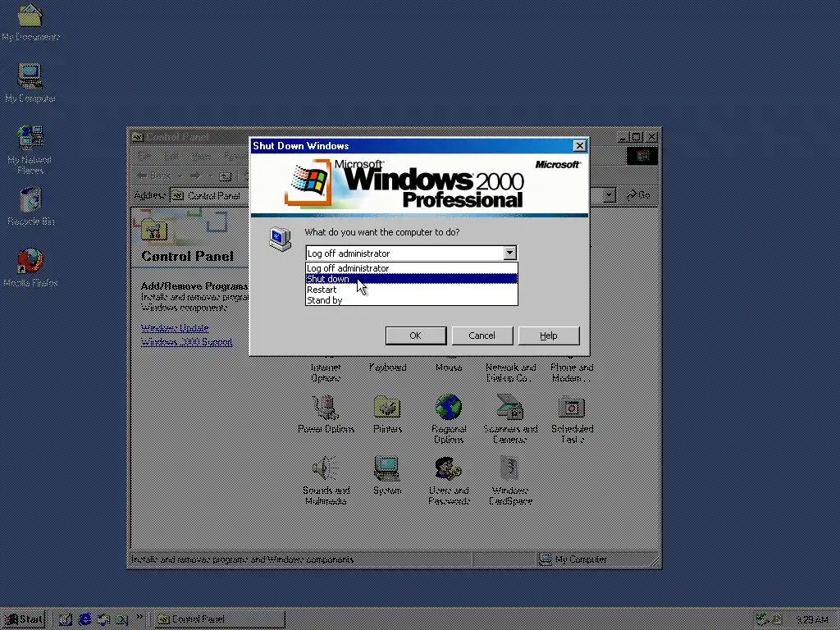Open the Windows Update link
This screenshot has width=840, height=630.
(x=175, y=328)
